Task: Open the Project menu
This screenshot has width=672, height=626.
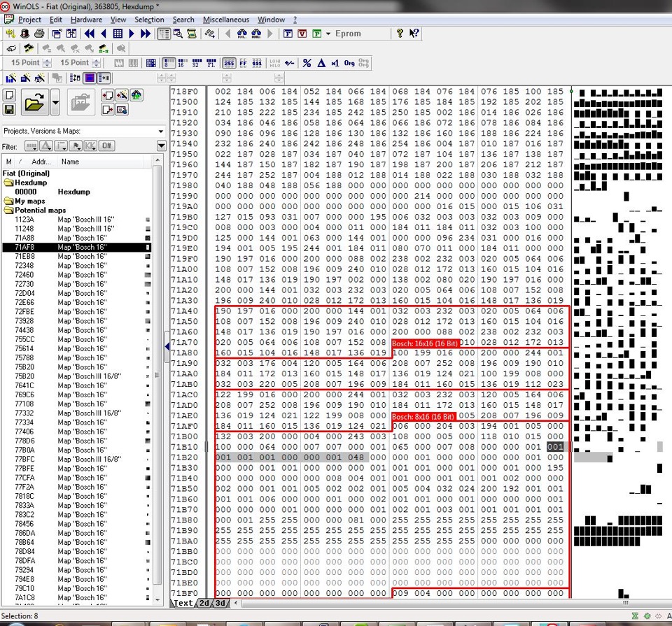Action: (x=29, y=20)
